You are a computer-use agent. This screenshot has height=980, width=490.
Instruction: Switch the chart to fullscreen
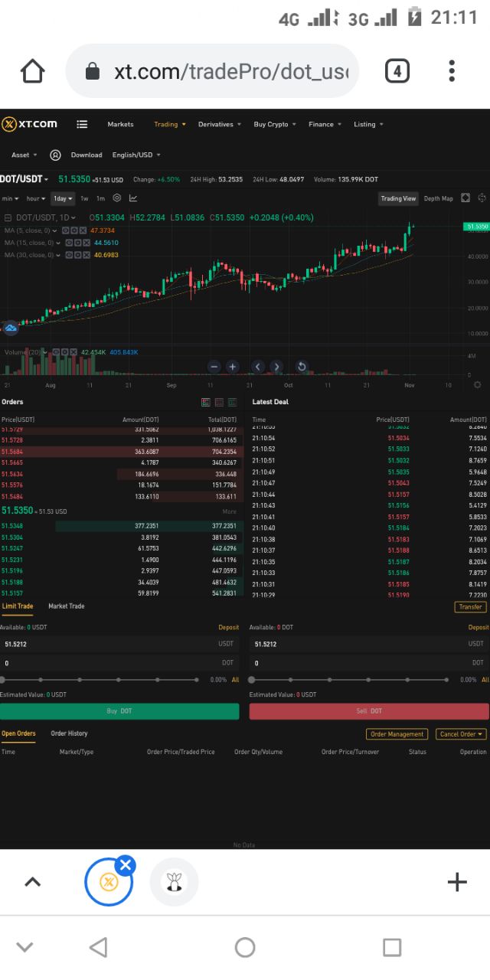(465, 198)
